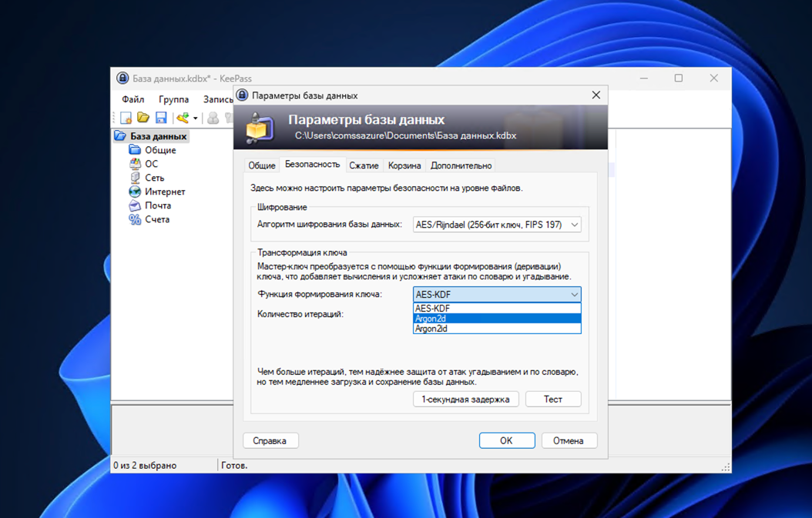Close the Параметры базы данных dialog
Screen dimensions: 812x518
coord(596,95)
